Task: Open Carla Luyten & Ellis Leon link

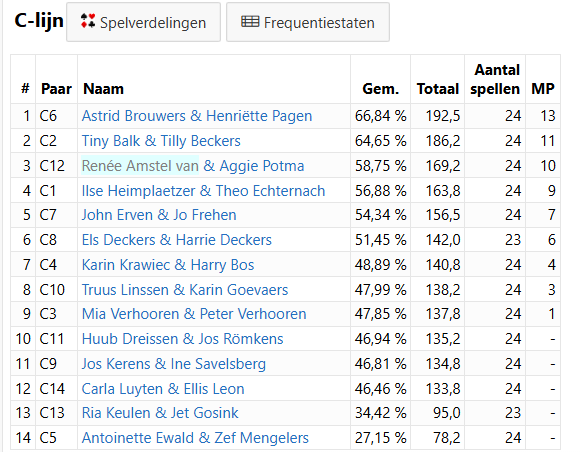Action: tap(163, 389)
